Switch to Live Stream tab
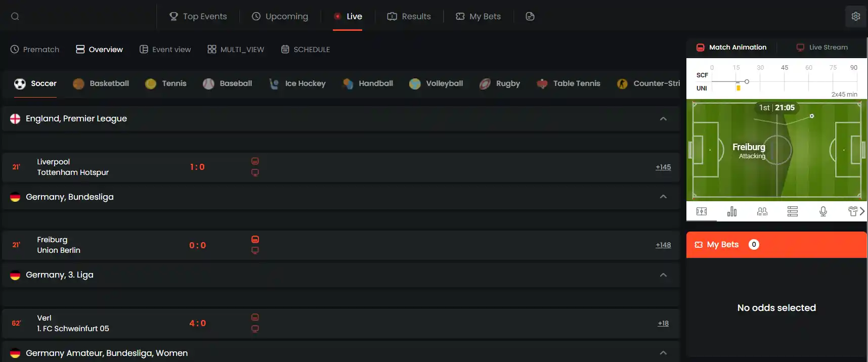The image size is (868, 362). [x=822, y=48]
